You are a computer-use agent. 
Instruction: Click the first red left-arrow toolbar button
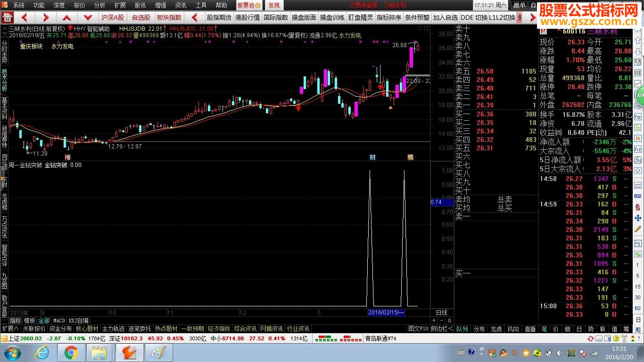tap(25, 17)
